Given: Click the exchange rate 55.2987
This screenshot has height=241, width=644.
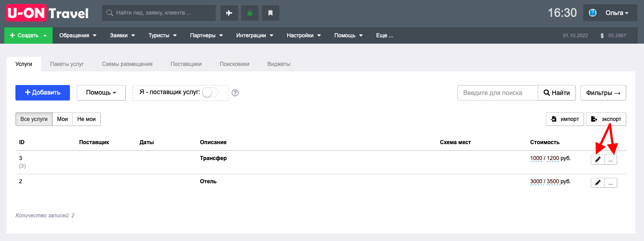Looking at the screenshot, I should tap(617, 35).
